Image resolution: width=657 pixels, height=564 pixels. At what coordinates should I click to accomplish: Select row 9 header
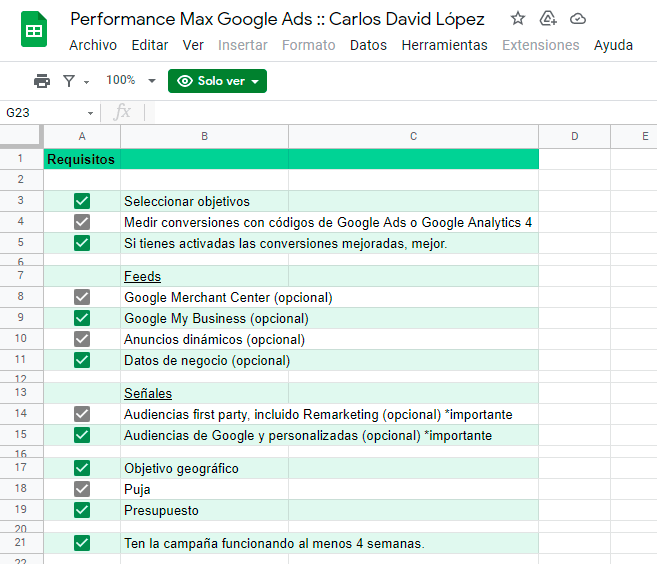20,318
